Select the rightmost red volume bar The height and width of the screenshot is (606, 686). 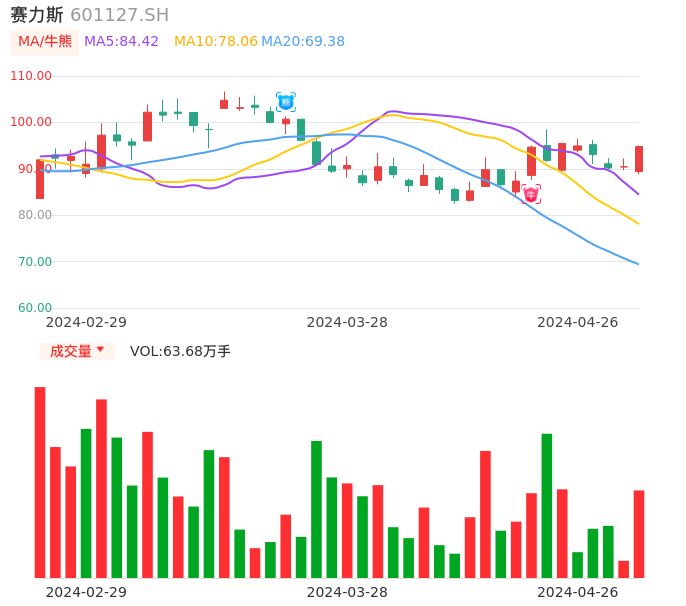pyautogui.click(x=639, y=533)
